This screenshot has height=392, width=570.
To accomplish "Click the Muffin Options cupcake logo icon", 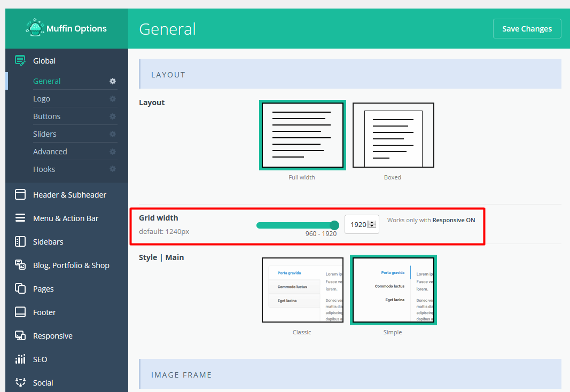I will 35,28.
